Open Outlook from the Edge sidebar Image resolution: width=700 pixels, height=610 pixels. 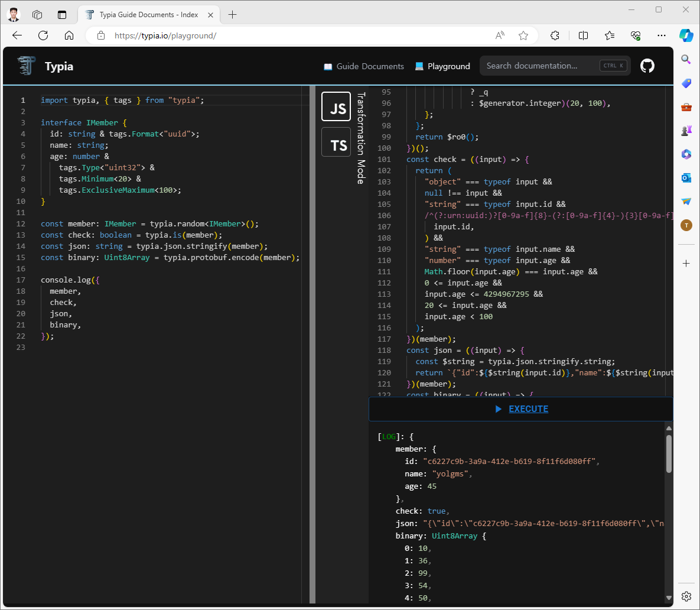[686, 178]
